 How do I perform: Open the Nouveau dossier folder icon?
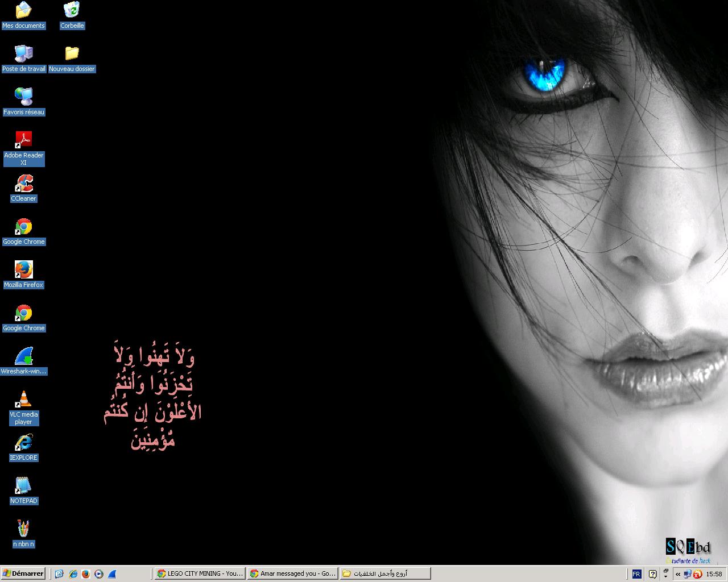(x=72, y=54)
